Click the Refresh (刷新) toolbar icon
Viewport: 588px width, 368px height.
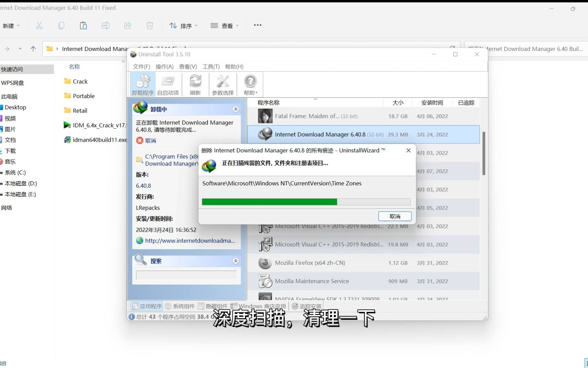coord(195,84)
